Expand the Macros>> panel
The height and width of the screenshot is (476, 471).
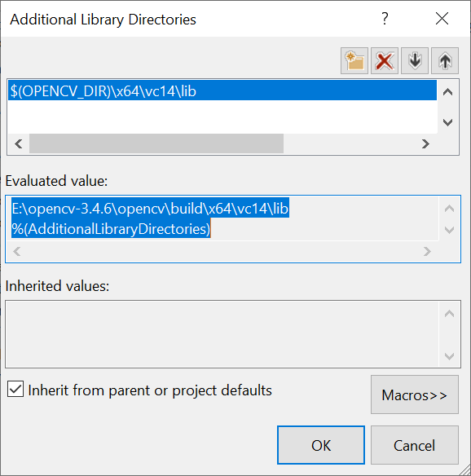pos(415,394)
